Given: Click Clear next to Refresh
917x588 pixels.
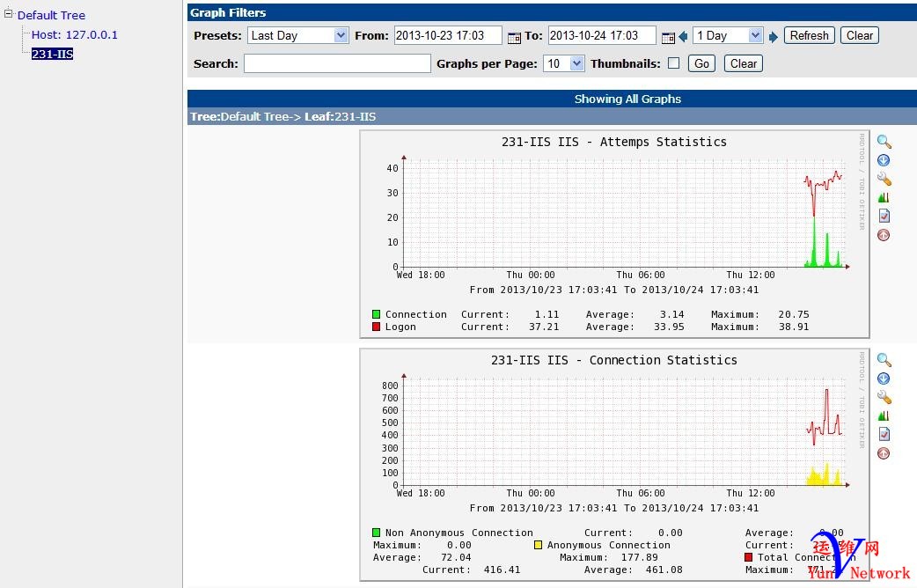Looking at the screenshot, I should 859,36.
